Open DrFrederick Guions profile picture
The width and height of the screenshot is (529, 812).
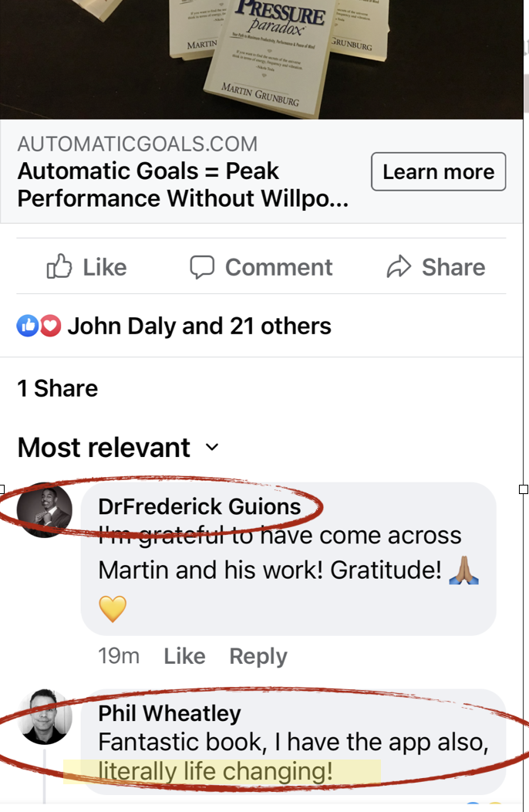coord(45,510)
